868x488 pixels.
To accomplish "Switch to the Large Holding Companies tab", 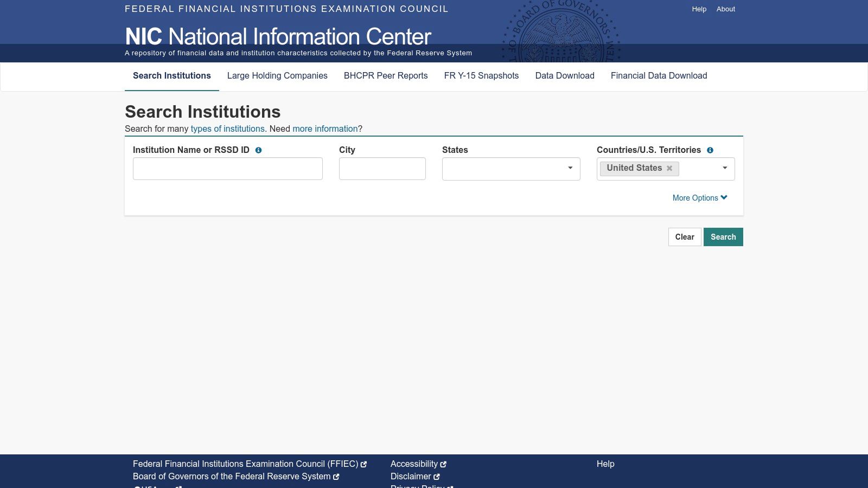I will 277,76.
